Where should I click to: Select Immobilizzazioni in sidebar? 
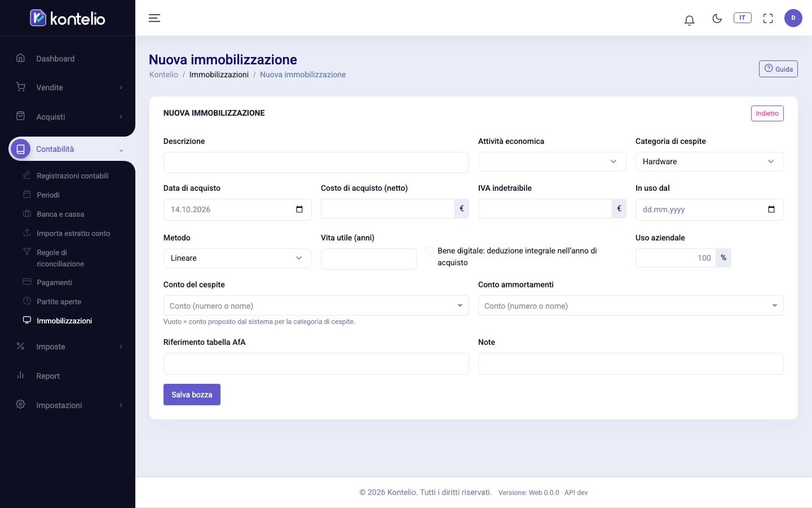click(64, 321)
